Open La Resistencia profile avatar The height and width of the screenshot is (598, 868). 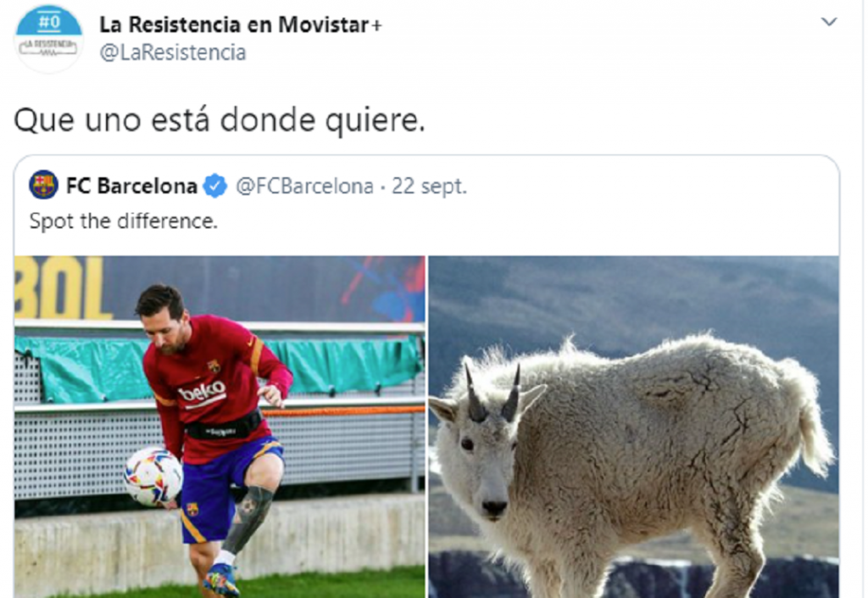tap(48, 37)
